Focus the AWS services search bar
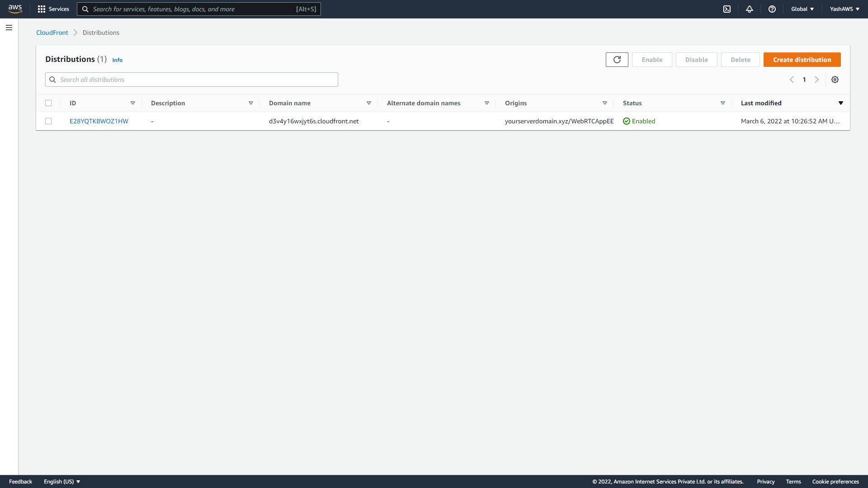Viewport: 868px width, 488px height. point(199,9)
